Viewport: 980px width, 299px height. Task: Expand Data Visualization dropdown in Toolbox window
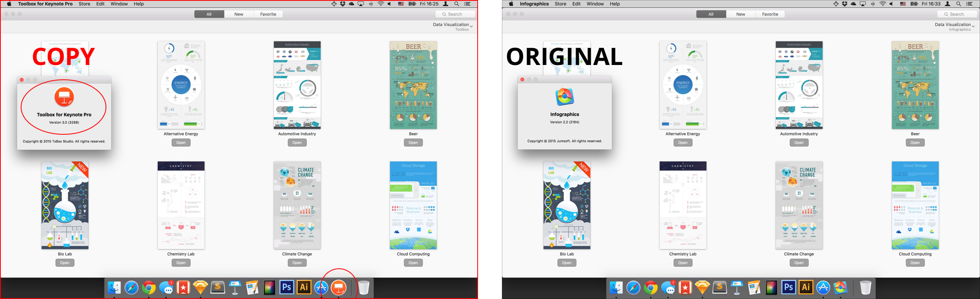point(453,26)
